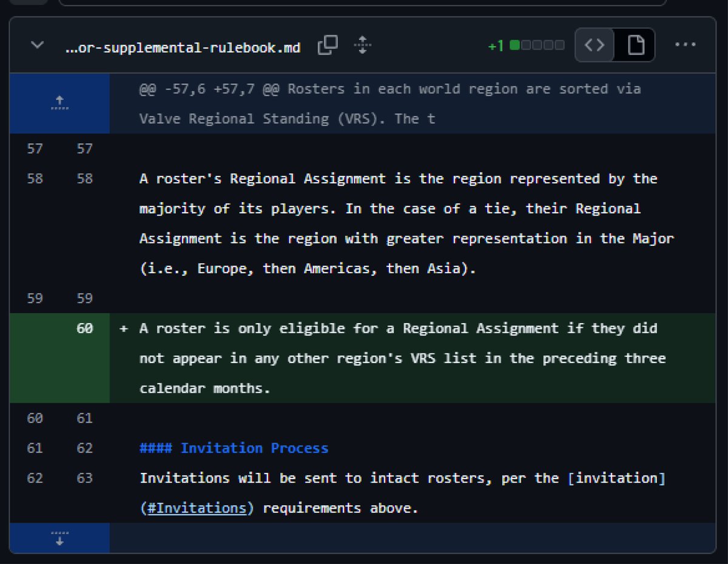This screenshot has height=564, width=728.
Task: Click the line 'A roster's Regional Assignment is the region'
Action: 398,178
